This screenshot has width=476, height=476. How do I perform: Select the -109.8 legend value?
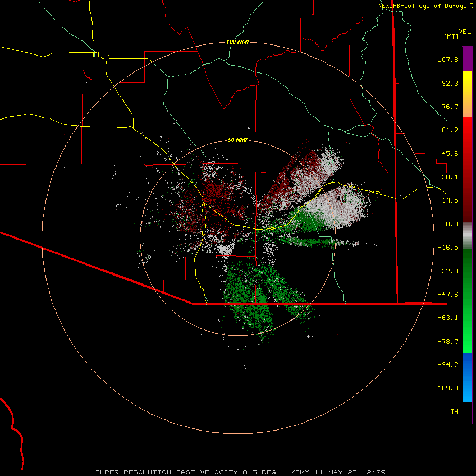coord(446,388)
